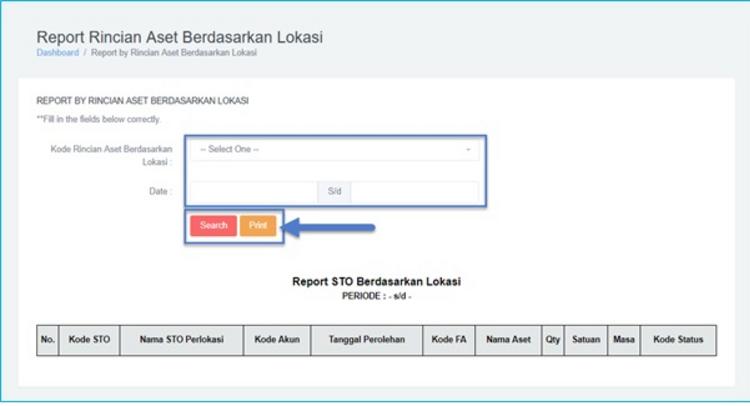Focus the end date field after S/d
This screenshot has height=406, width=750.
tap(416, 190)
